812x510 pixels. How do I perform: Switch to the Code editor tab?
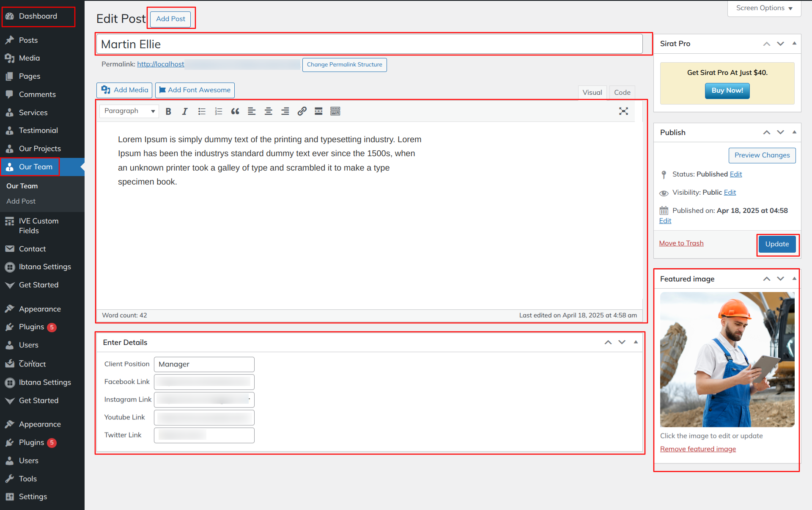(622, 92)
